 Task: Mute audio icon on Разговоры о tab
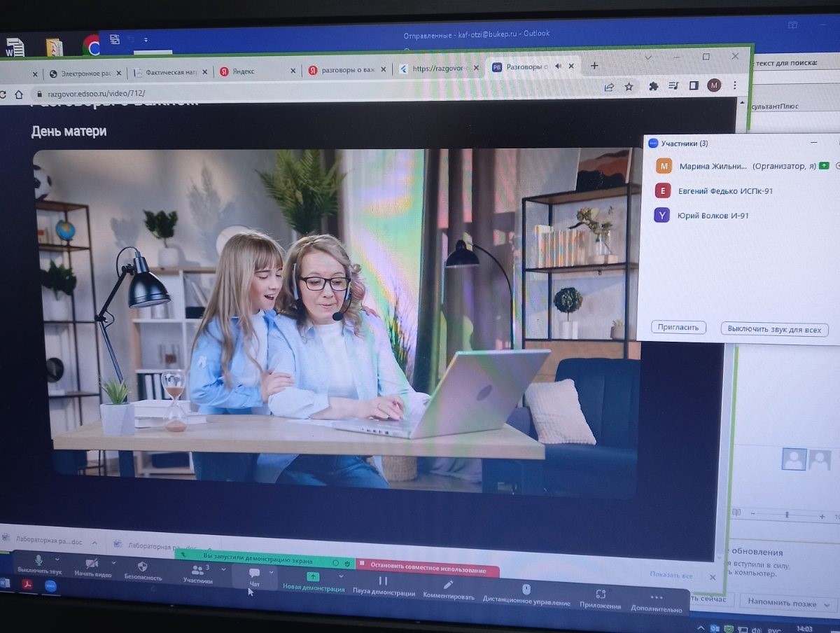pyautogui.click(x=559, y=67)
